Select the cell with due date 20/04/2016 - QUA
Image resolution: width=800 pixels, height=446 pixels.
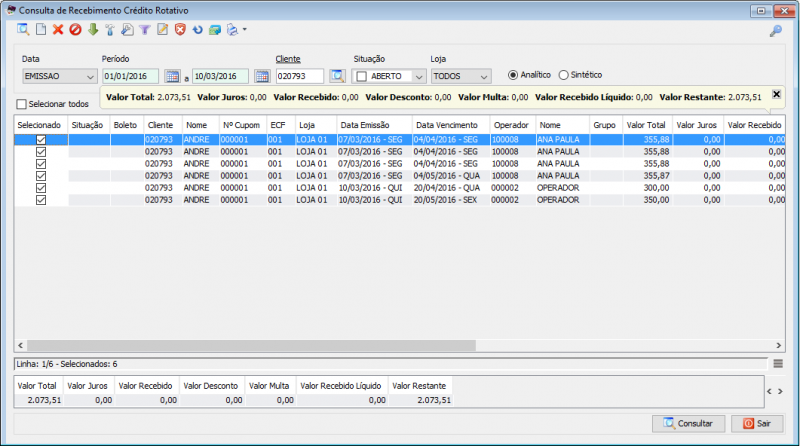point(451,188)
